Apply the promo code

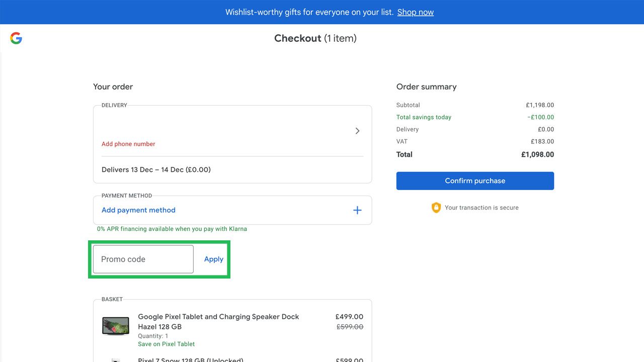pos(213,259)
